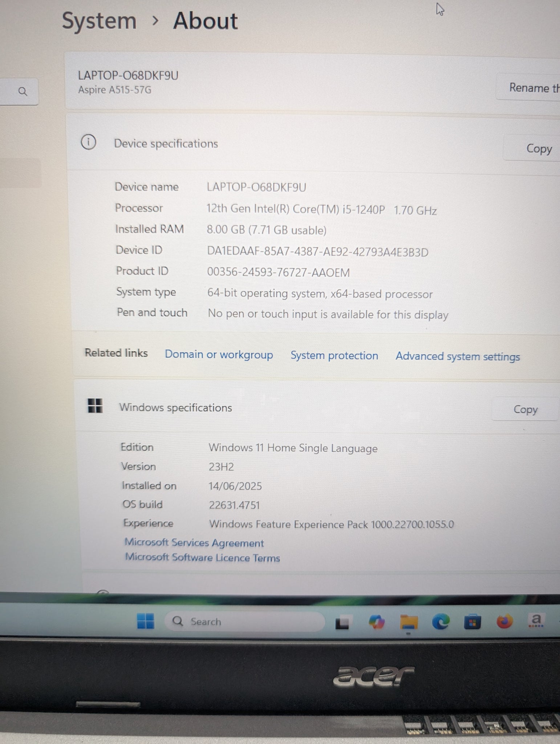The height and width of the screenshot is (744, 560).
Task: Select Version value '23H2'
Action: pos(221,467)
